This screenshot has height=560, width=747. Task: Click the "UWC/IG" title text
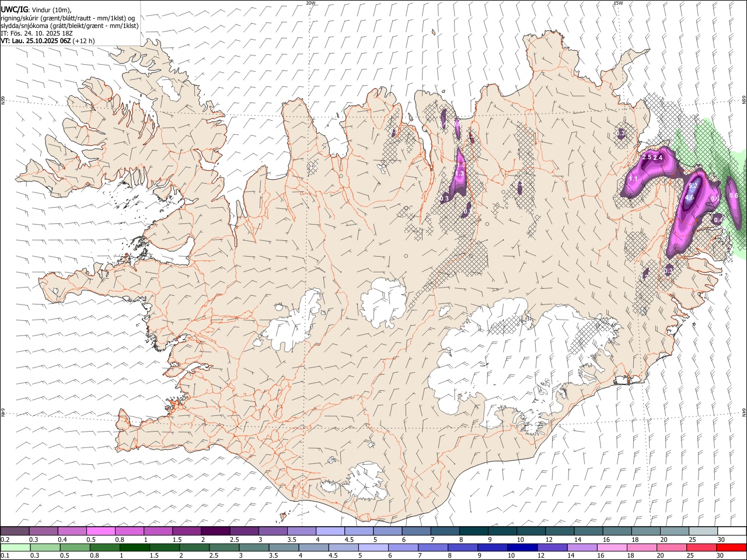[15, 10]
